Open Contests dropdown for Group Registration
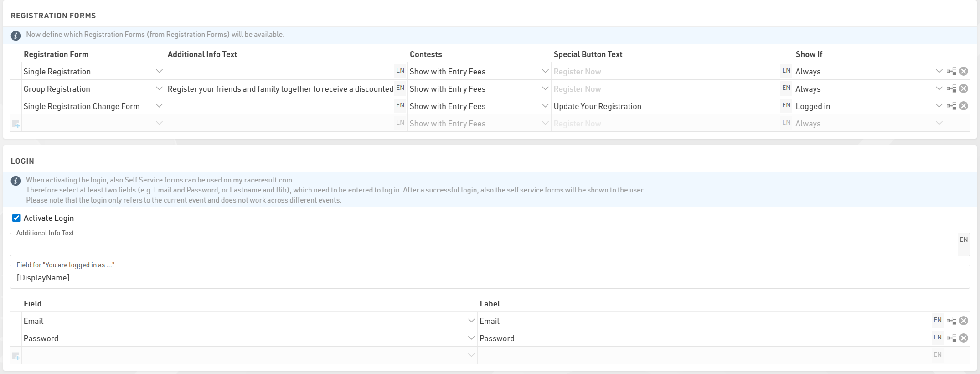Screen dimensions: 980x374 [x=545, y=88]
